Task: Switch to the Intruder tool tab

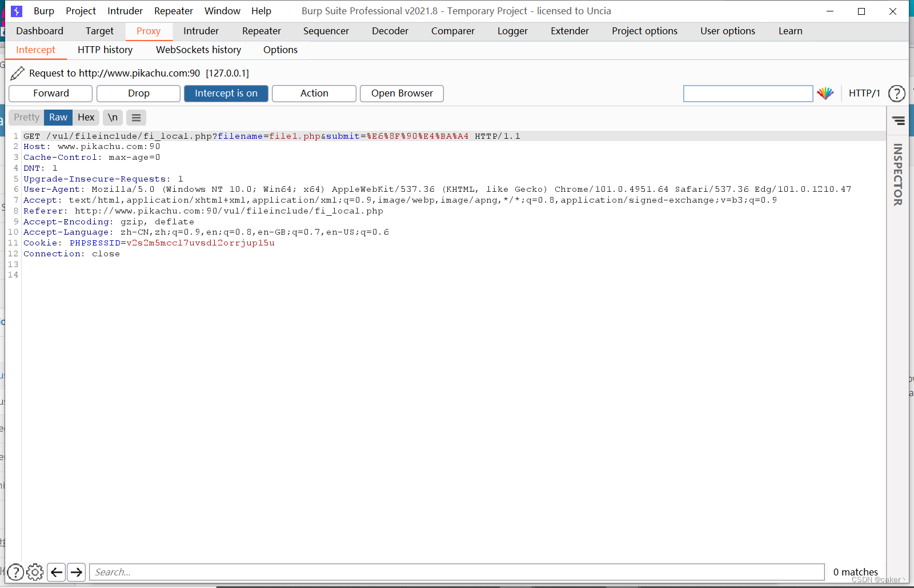Action: (x=201, y=31)
